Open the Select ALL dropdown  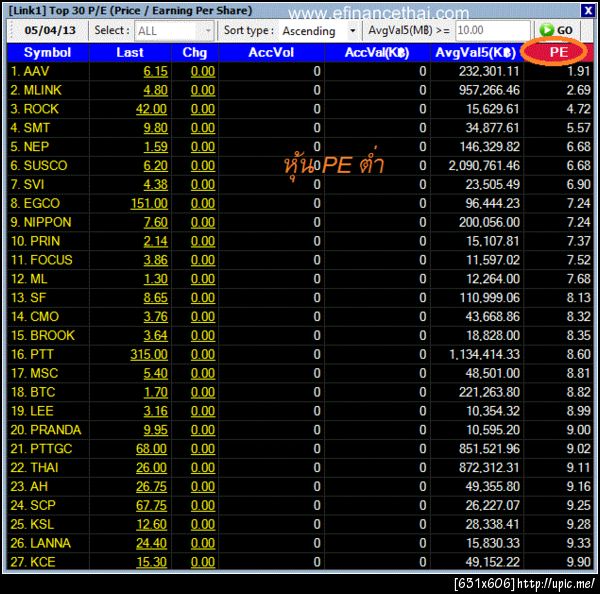pyautogui.click(x=174, y=31)
